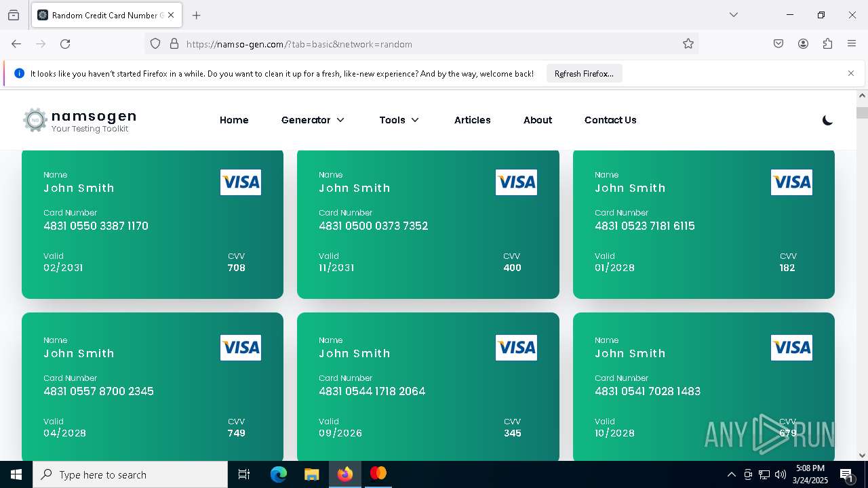Open Firefox account icon
Viewport: 868px width, 488px height.
coord(803,44)
